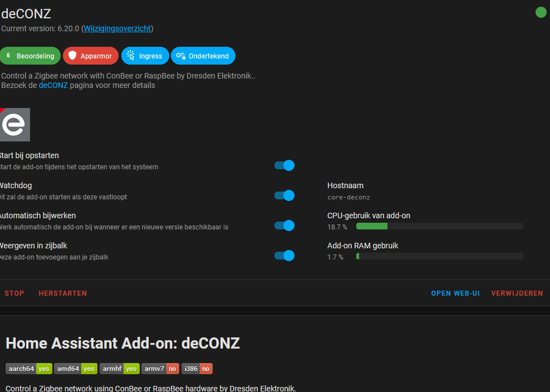
Task: Open the deCONZ page link
Action: click(53, 85)
